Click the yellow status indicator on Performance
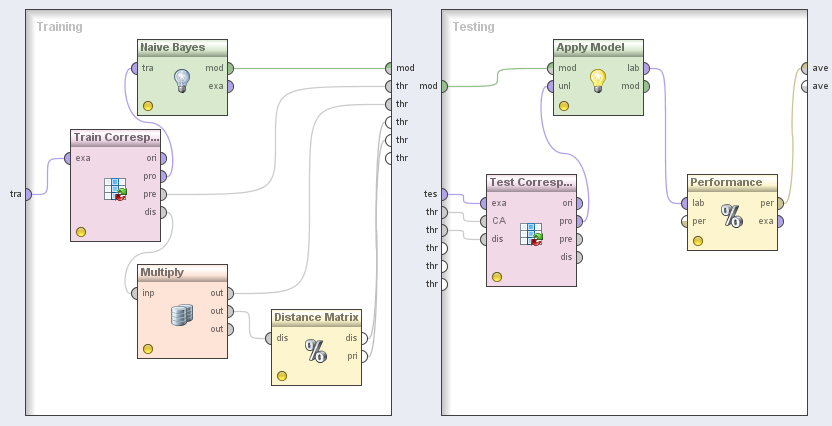The image size is (832, 426). pyautogui.click(x=698, y=241)
